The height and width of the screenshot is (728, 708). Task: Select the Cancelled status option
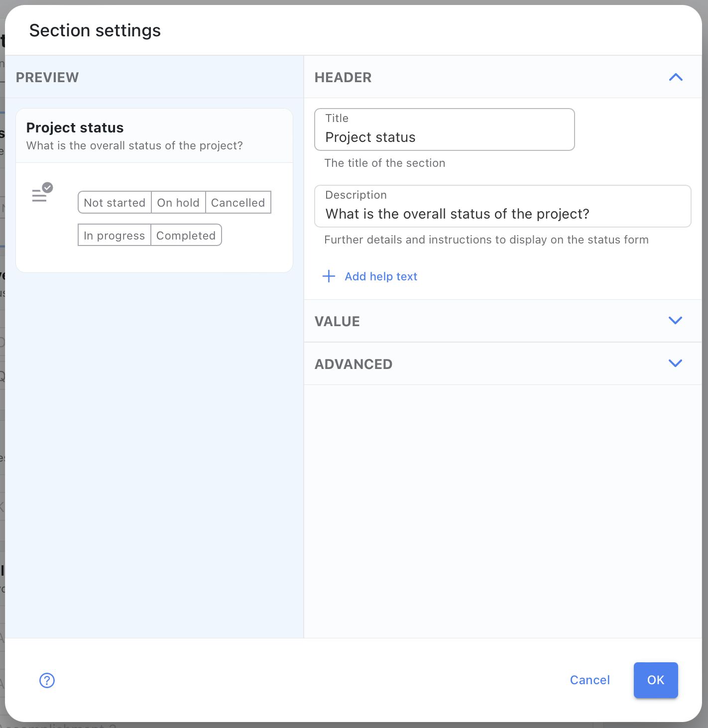point(238,203)
